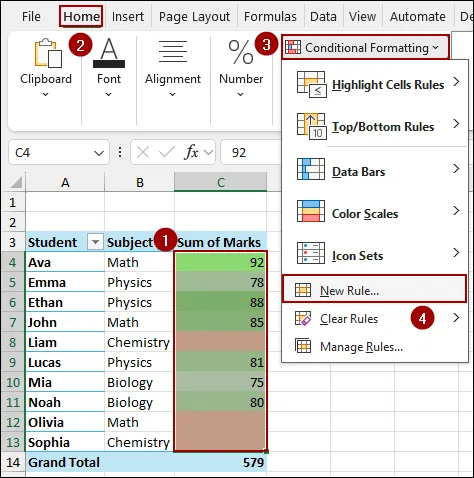Expand the Data Bars submenu arrow

pos(456,169)
